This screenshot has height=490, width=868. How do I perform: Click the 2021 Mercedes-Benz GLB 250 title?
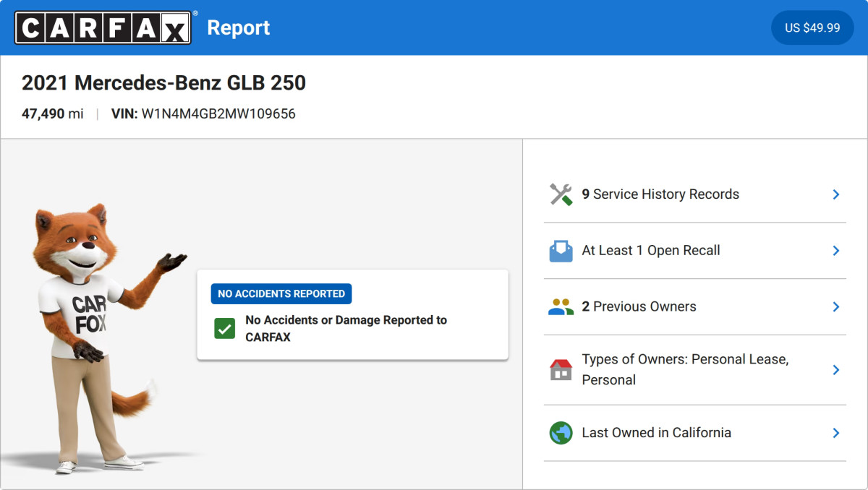click(163, 83)
